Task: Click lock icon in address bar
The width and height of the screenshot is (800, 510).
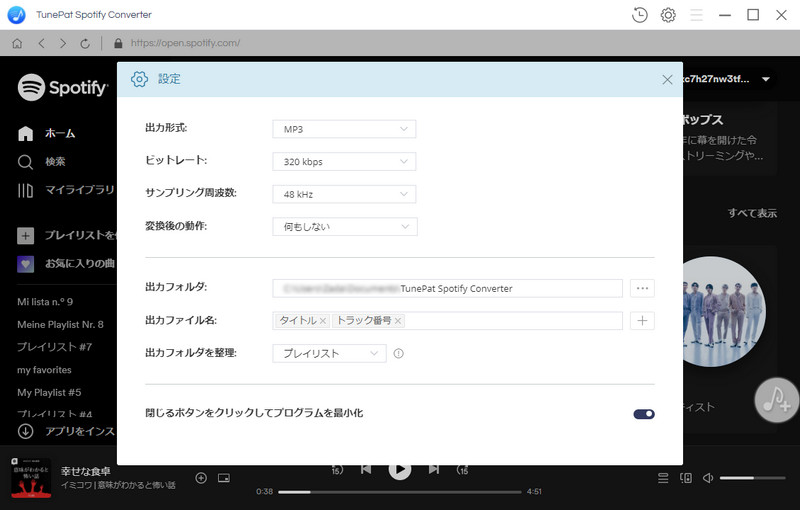Action: point(118,43)
